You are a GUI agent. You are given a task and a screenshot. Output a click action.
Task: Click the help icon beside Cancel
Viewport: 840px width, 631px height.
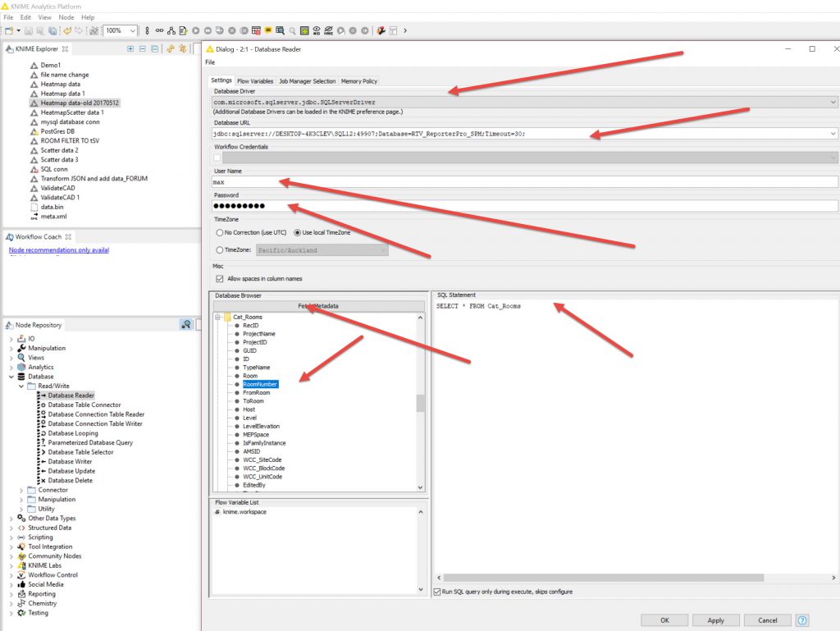point(802,620)
